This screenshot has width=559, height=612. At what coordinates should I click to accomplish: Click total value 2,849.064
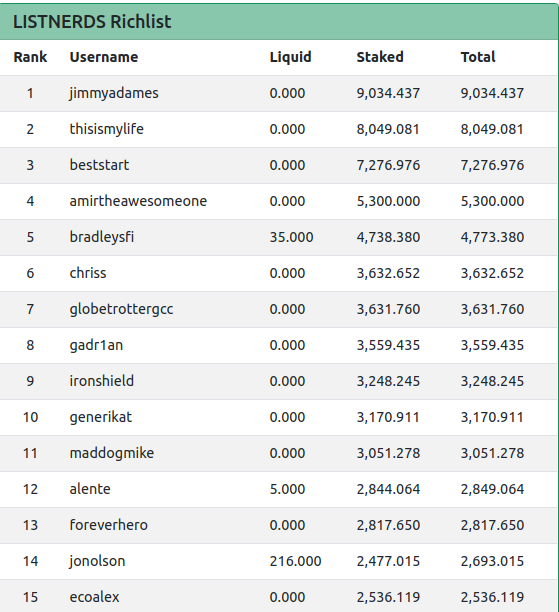point(492,489)
